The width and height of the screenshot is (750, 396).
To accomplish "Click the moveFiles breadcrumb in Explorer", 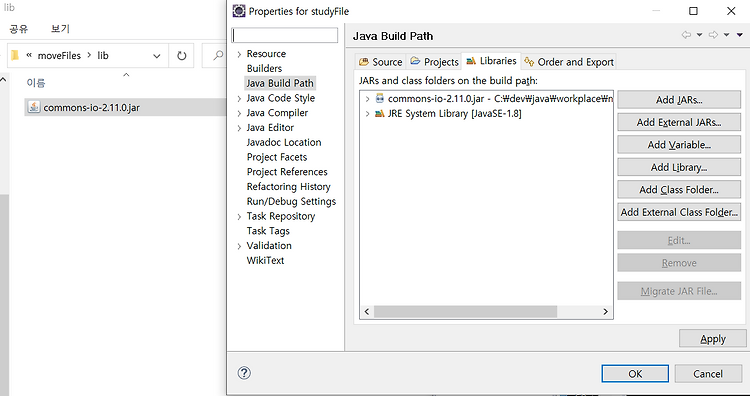I will (x=59, y=55).
